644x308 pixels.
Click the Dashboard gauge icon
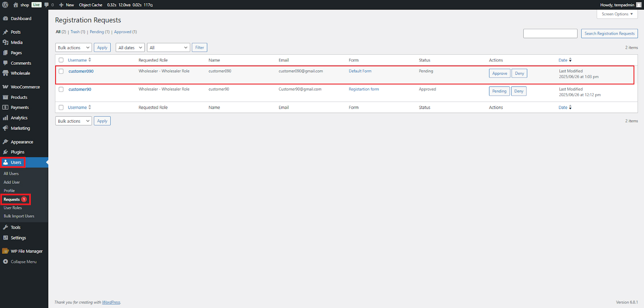(x=6, y=18)
